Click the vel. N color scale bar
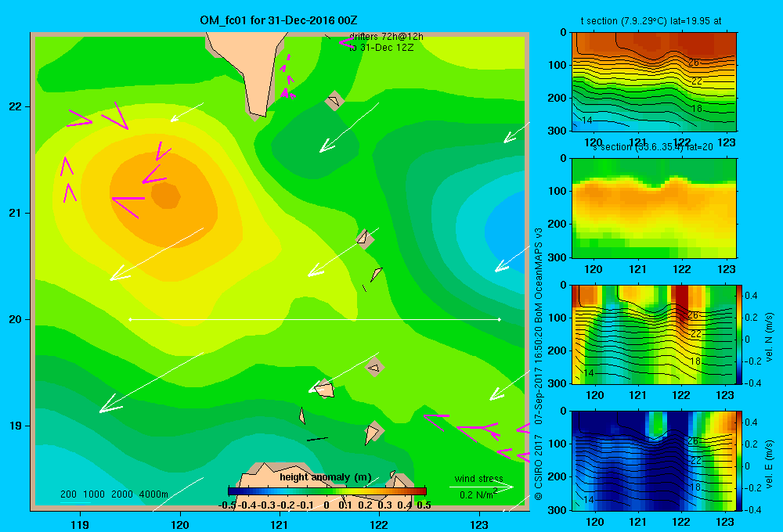Image resolution: width=783 pixels, height=532 pixels. (739, 334)
